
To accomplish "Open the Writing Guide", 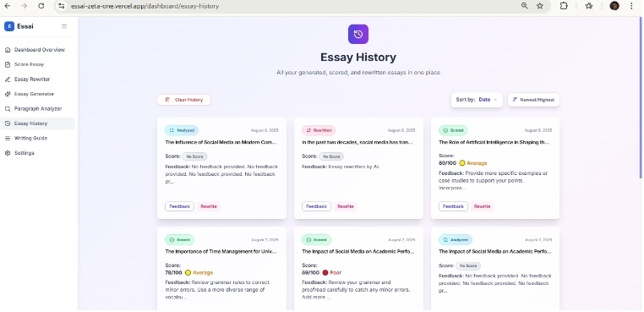I will click(38, 138).
